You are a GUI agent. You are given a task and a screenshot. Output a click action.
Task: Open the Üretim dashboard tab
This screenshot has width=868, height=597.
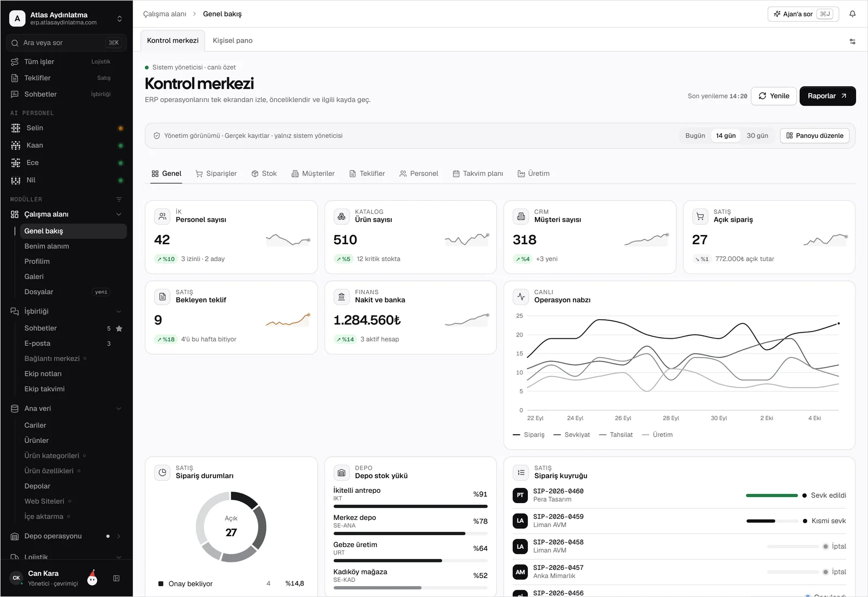click(533, 174)
